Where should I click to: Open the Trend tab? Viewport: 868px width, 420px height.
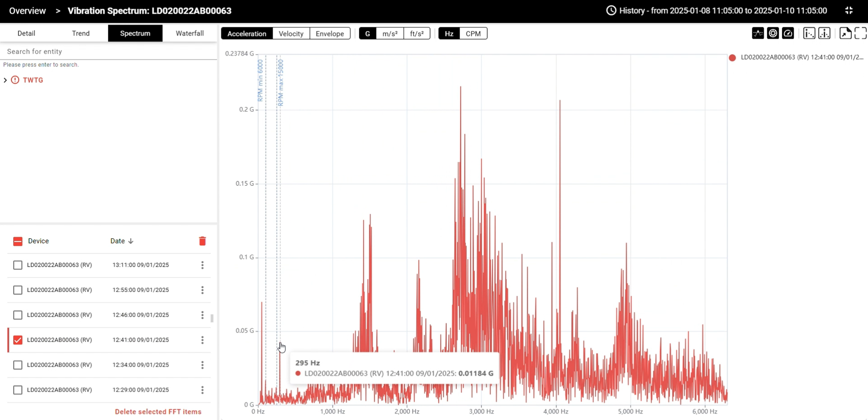tap(81, 33)
